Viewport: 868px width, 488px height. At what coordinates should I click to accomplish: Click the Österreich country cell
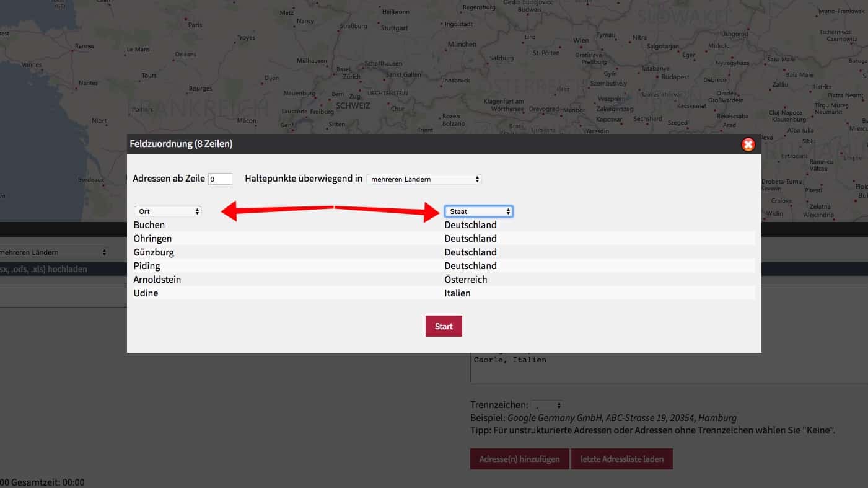466,280
